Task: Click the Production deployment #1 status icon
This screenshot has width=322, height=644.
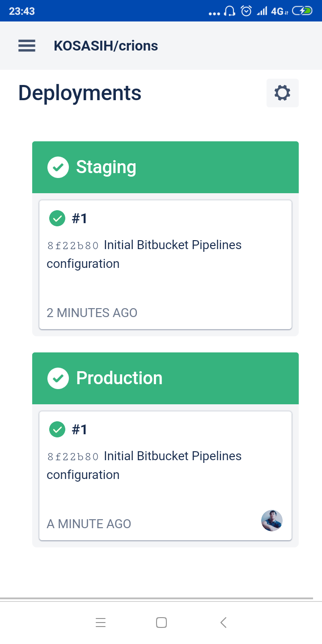Action: (x=57, y=430)
